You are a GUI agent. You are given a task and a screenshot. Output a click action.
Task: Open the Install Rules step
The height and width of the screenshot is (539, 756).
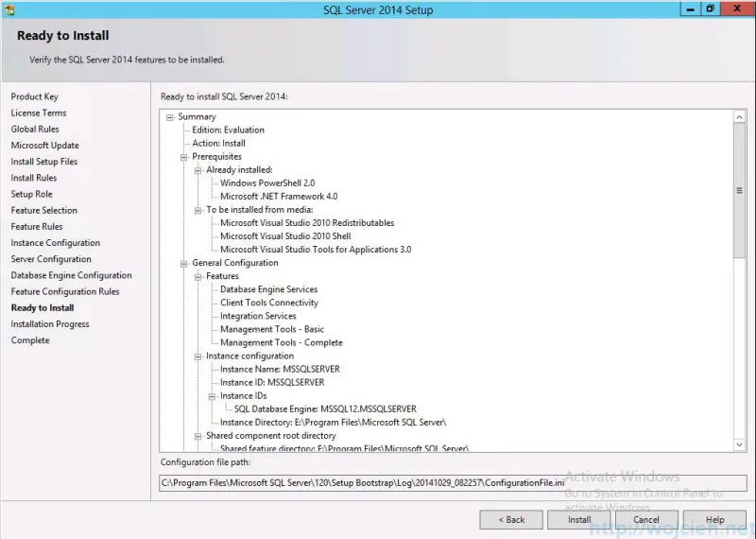(34, 178)
